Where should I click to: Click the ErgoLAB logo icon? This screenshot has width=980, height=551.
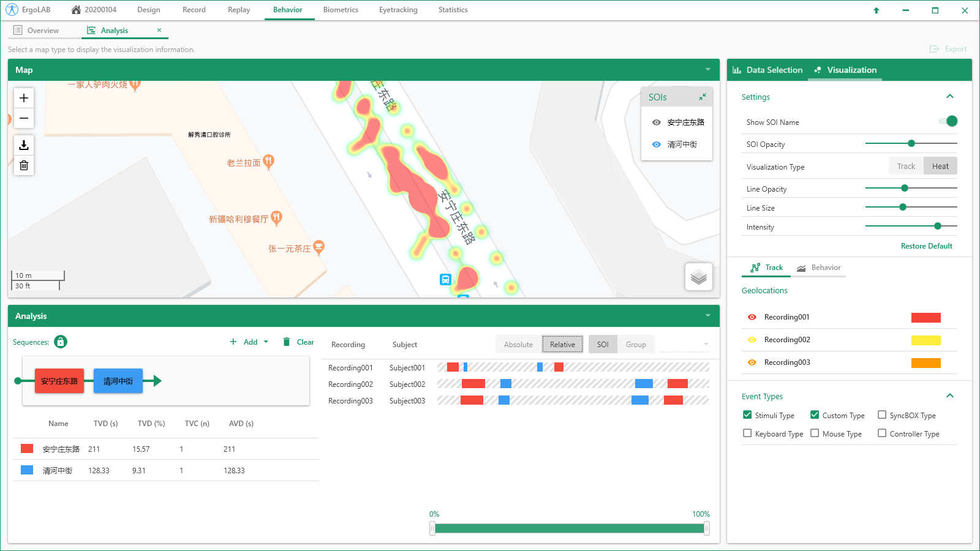pyautogui.click(x=12, y=10)
